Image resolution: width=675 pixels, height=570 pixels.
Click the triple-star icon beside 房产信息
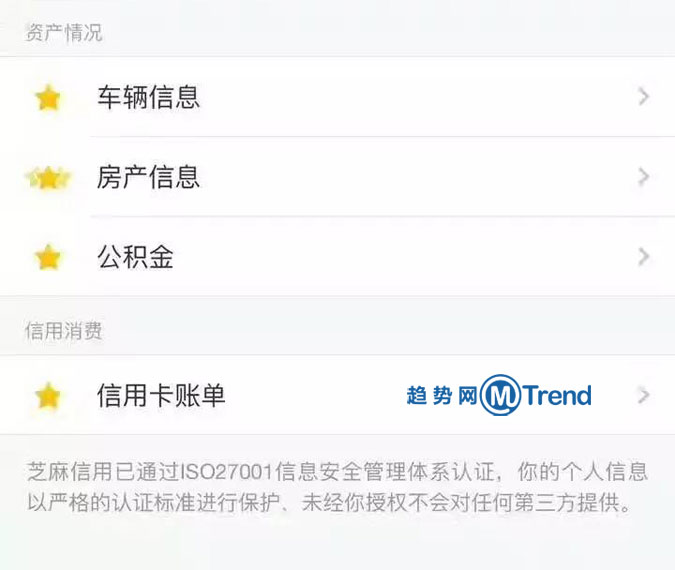tap(48, 178)
